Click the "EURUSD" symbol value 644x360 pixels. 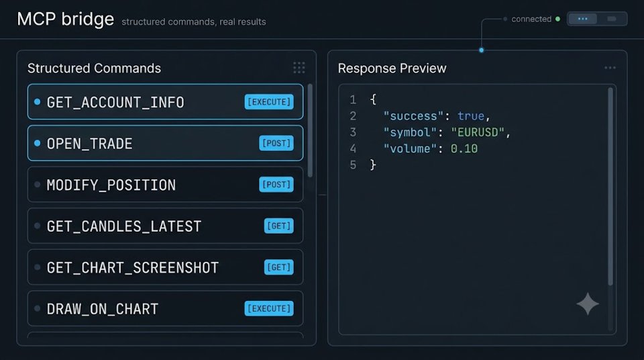pos(478,132)
